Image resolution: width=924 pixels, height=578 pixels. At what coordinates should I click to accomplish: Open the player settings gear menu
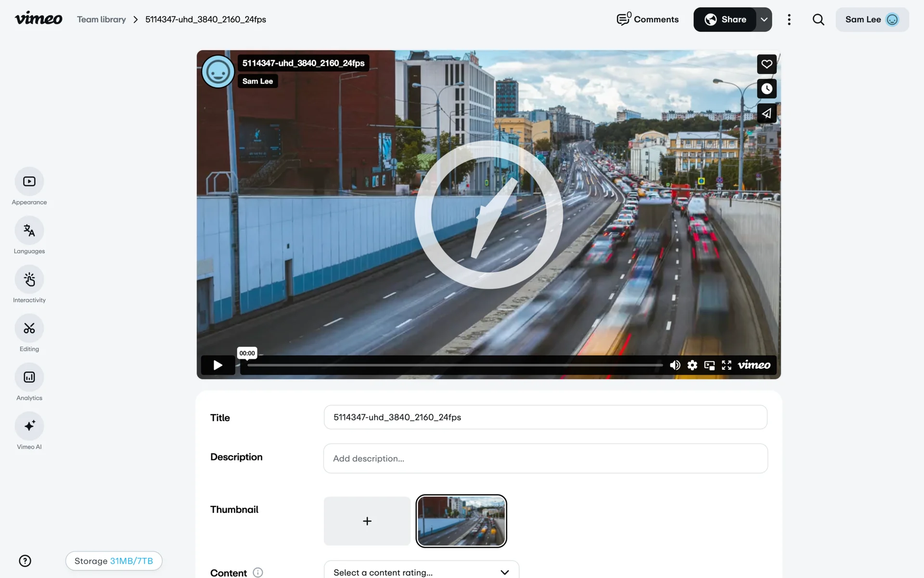[x=692, y=365]
